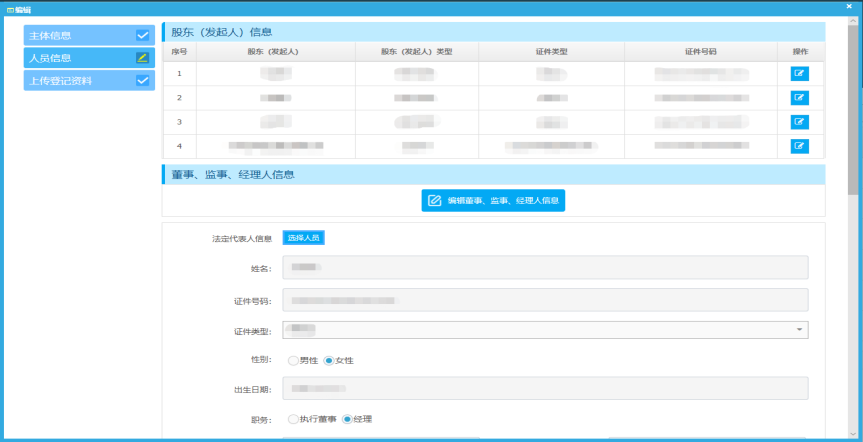The width and height of the screenshot is (863, 442).
Task: Click checkmark icon beside 上传登记资料
Action: [142, 81]
